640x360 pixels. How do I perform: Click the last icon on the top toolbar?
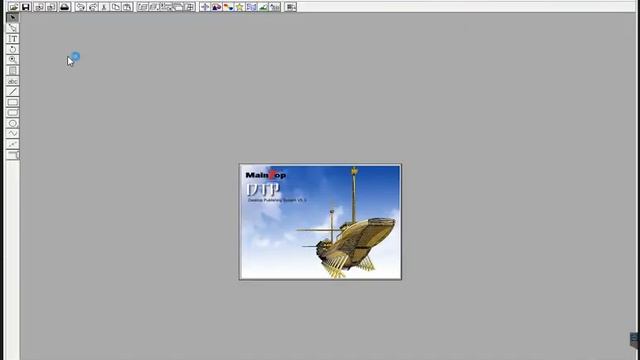291,7
